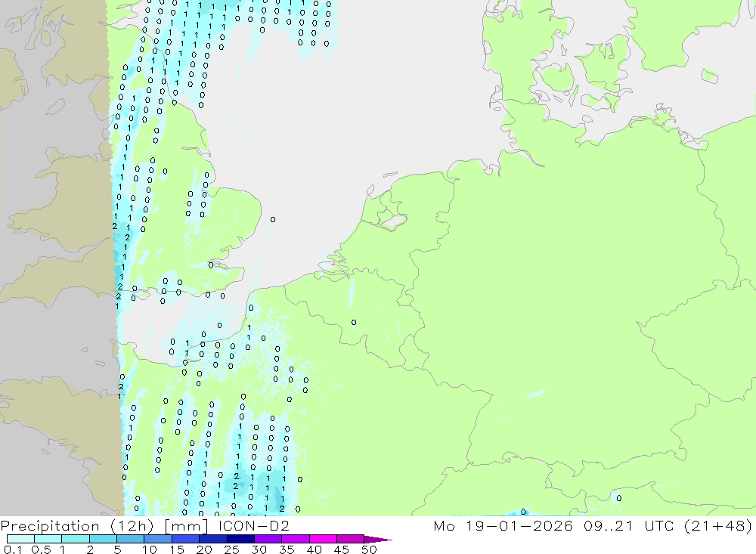
Task: Select the 45–50 mm legend swatch
Action: tap(351, 539)
